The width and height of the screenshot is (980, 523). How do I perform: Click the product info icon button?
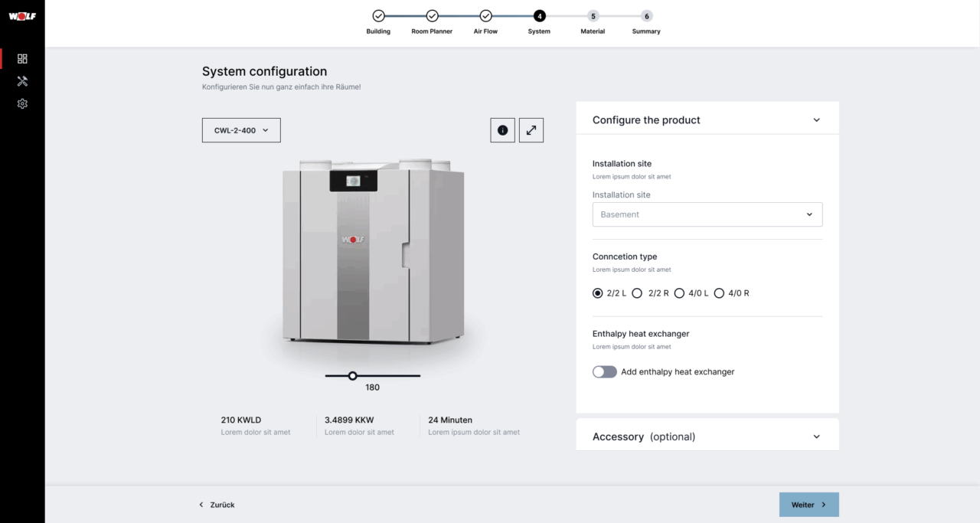(x=502, y=130)
